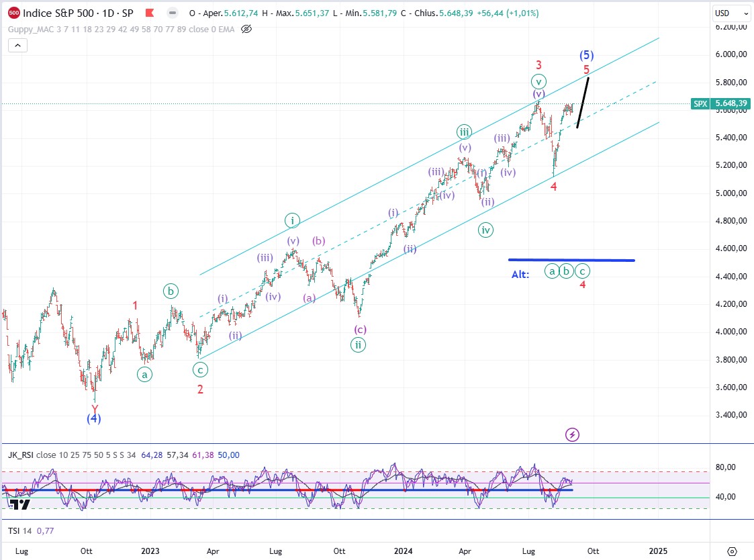The image size is (754, 560).
Task: Select the black projected trend line
Action: pyautogui.click(x=583, y=103)
